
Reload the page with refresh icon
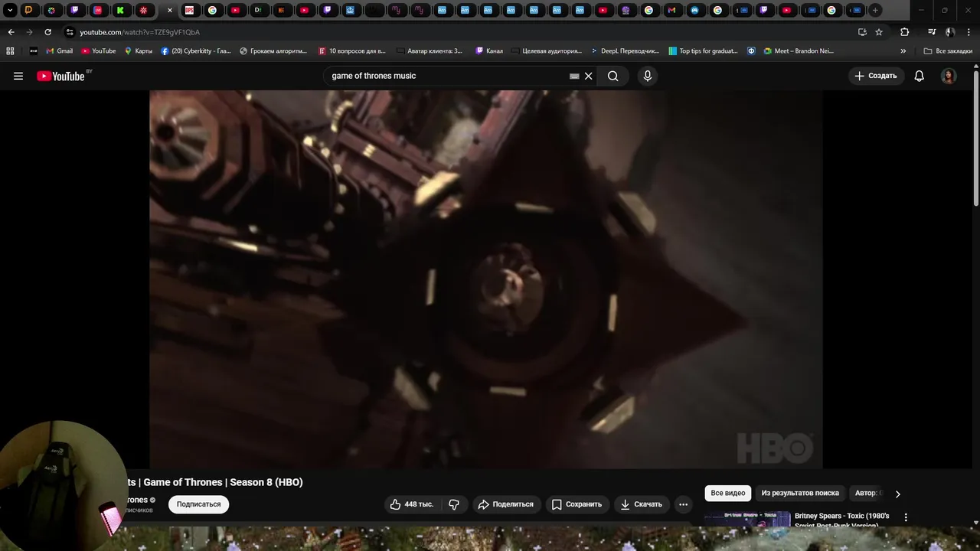(47, 32)
